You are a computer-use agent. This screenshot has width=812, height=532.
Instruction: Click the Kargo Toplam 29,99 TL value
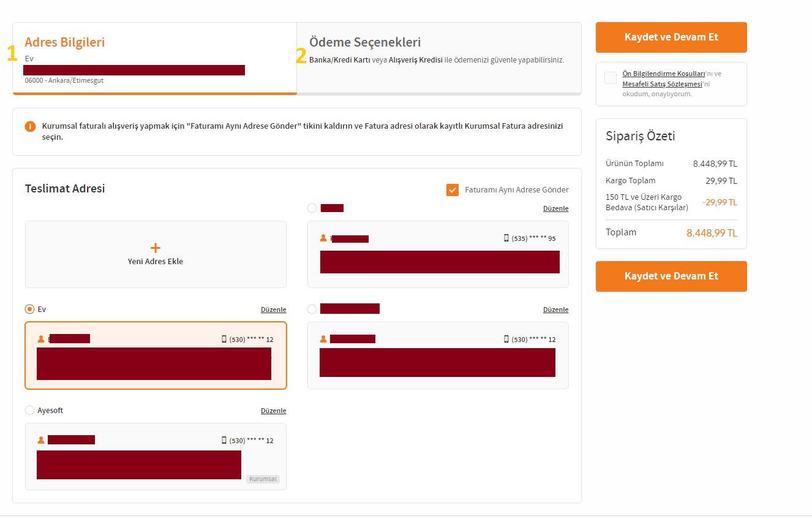[x=722, y=181]
